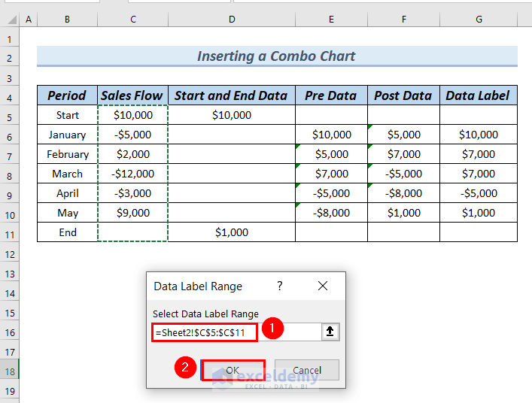Select the -$12,000 Sales Flow cell

[132, 174]
